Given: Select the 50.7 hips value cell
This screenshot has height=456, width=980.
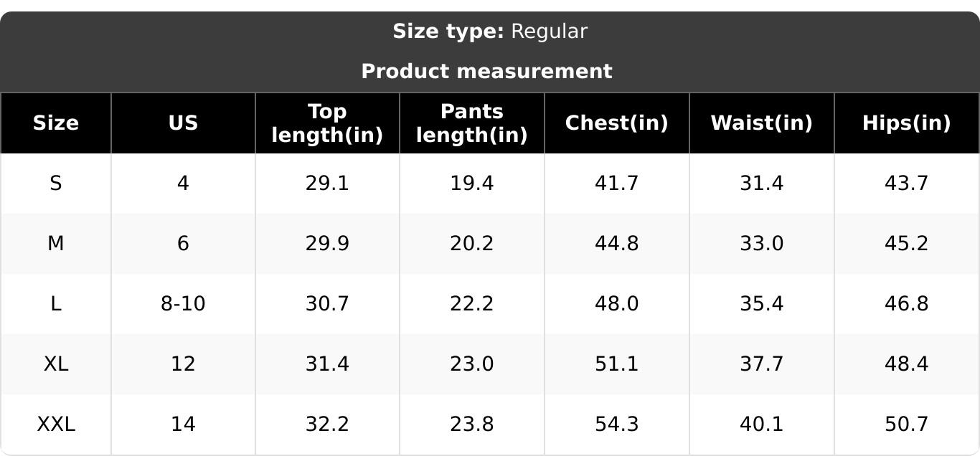Looking at the screenshot, I should point(907,424).
